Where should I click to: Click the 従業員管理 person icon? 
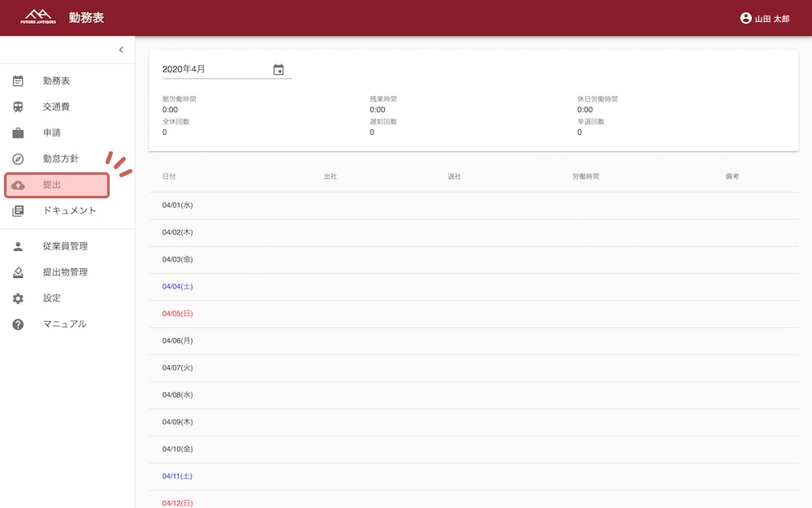(18, 246)
